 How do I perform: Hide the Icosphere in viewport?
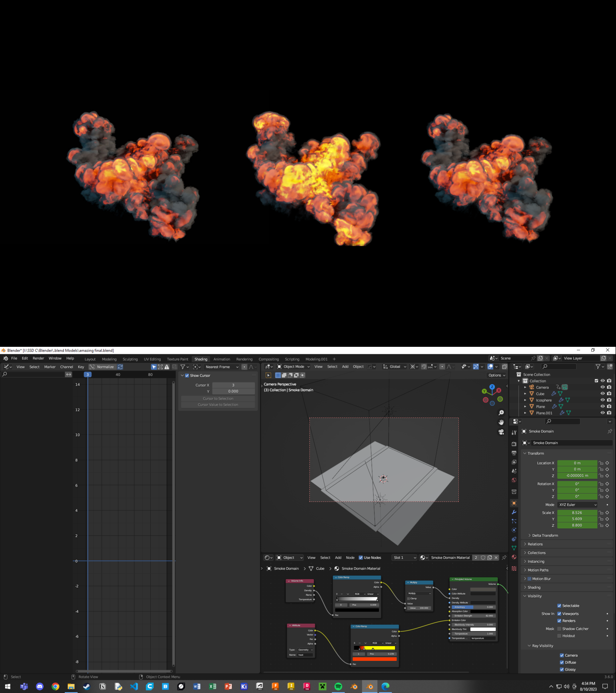(x=603, y=400)
